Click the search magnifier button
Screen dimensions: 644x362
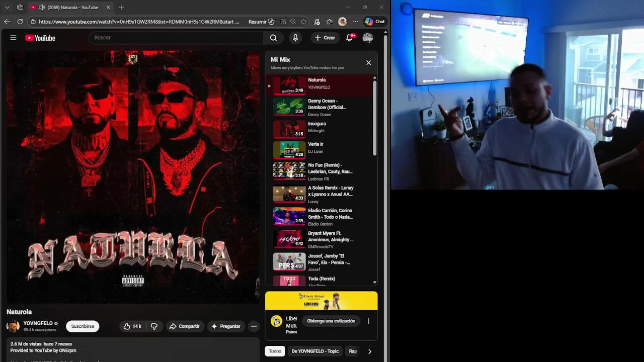click(x=273, y=38)
